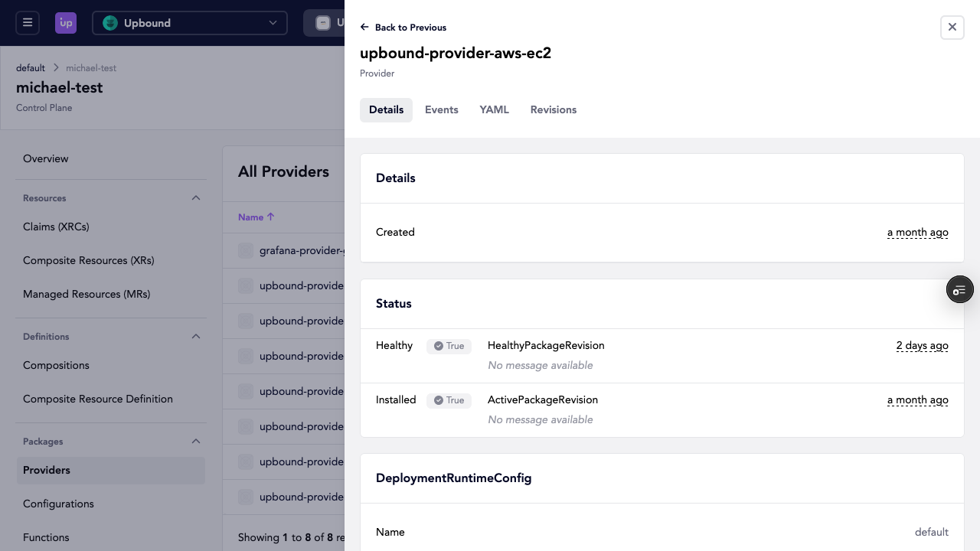Click the control plane icon in the top bar

point(322,23)
